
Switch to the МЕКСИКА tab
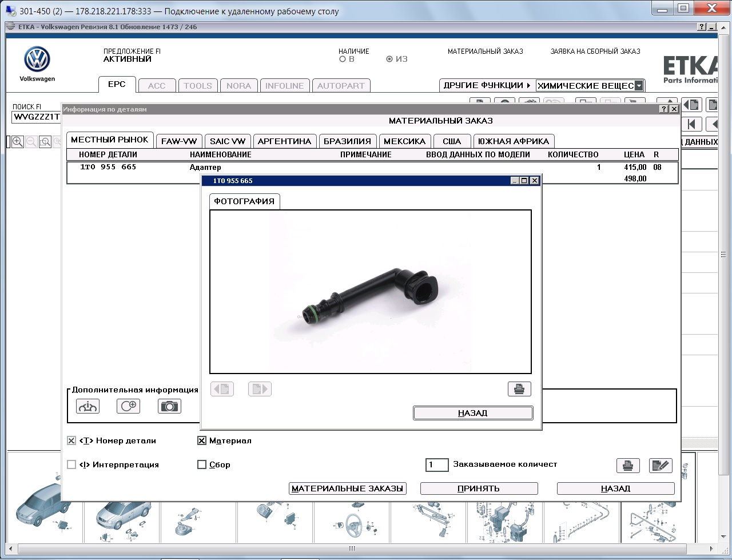coord(405,141)
